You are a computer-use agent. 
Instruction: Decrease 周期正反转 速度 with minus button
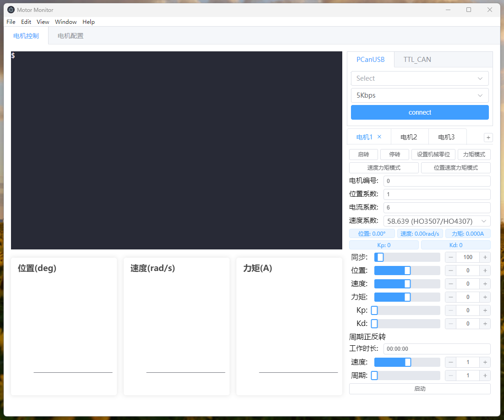click(451, 362)
